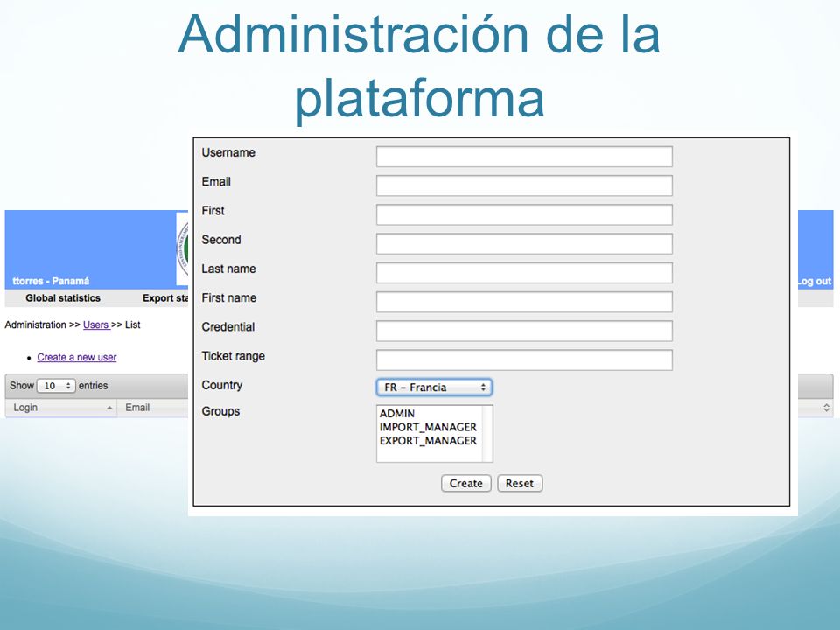Select ADMIN in the Groups list
The image size is (840, 630).
click(397, 414)
